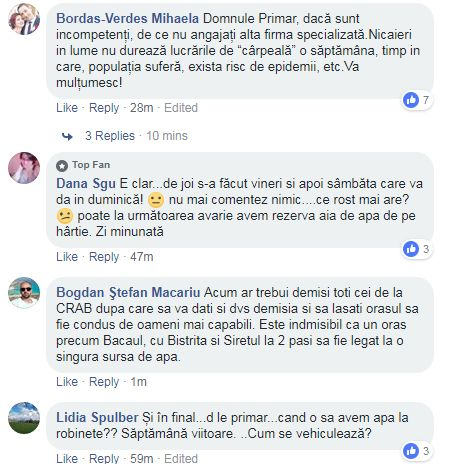Open the Bogdan Ştefan Macariu name link
Viewport: 457px width, 464px height.
pyautogui.click(x=128, y=293)
